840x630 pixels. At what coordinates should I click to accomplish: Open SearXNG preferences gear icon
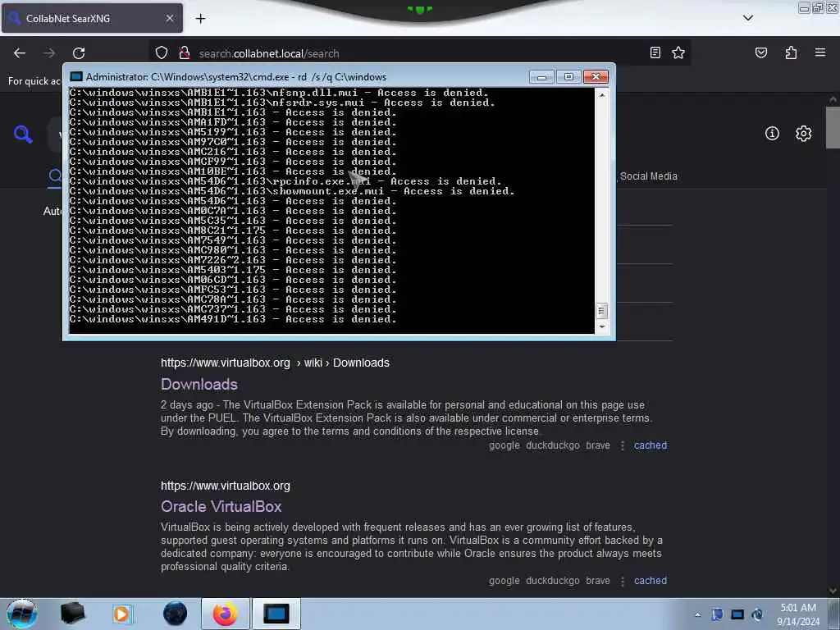click(x=803, y=134)
